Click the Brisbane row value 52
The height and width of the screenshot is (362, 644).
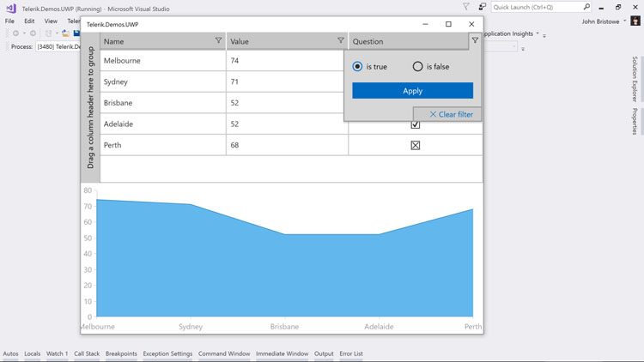(x=285, y=103)
